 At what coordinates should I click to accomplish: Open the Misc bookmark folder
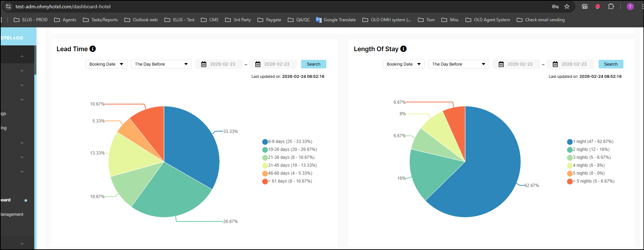[450, 20]
